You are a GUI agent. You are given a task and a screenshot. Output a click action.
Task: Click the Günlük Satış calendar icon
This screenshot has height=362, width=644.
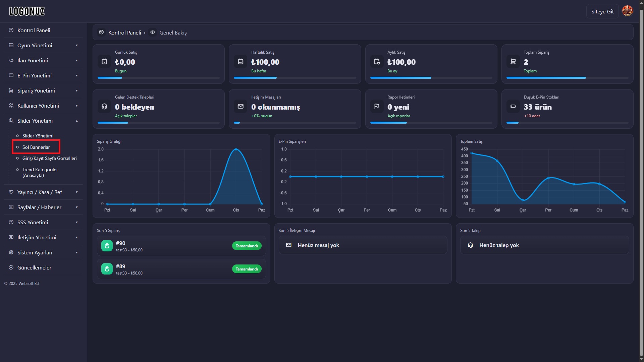[x=104, y=61]
